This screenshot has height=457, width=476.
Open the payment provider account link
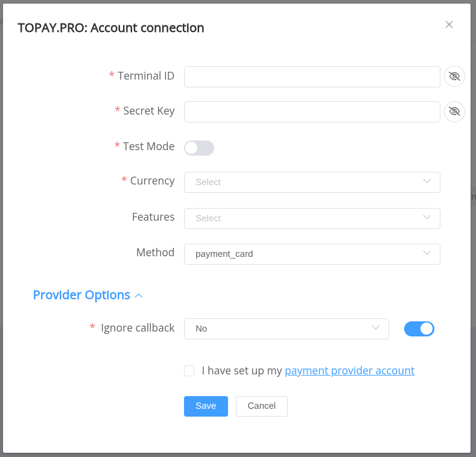click(349, 371)
